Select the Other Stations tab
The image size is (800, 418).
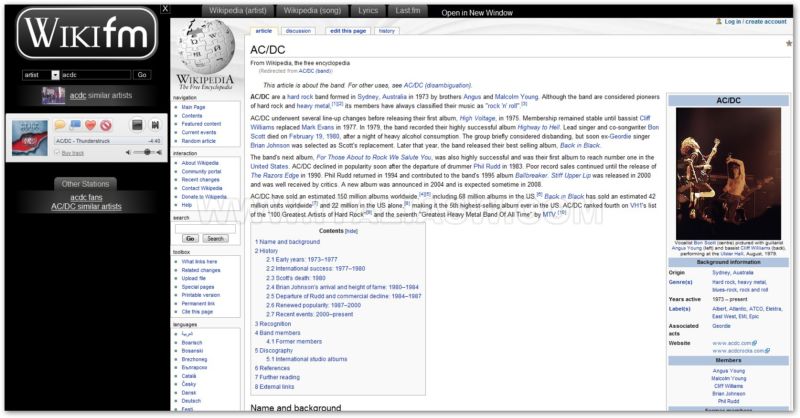coord(85,184)
